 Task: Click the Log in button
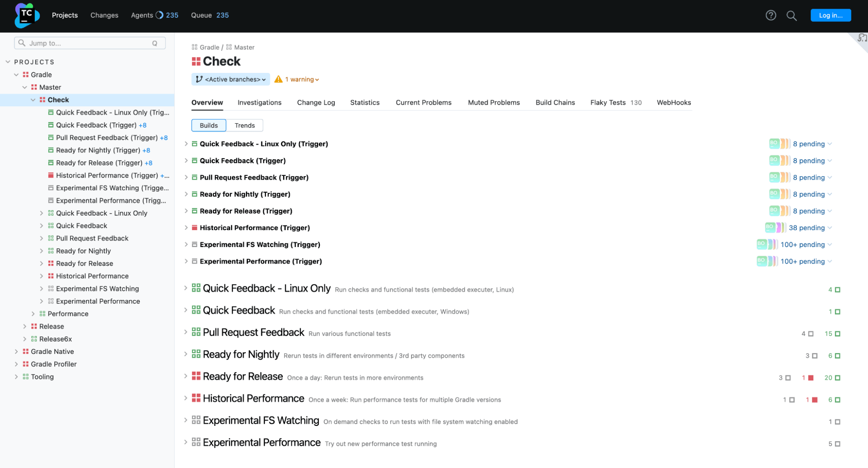(830, 15)
